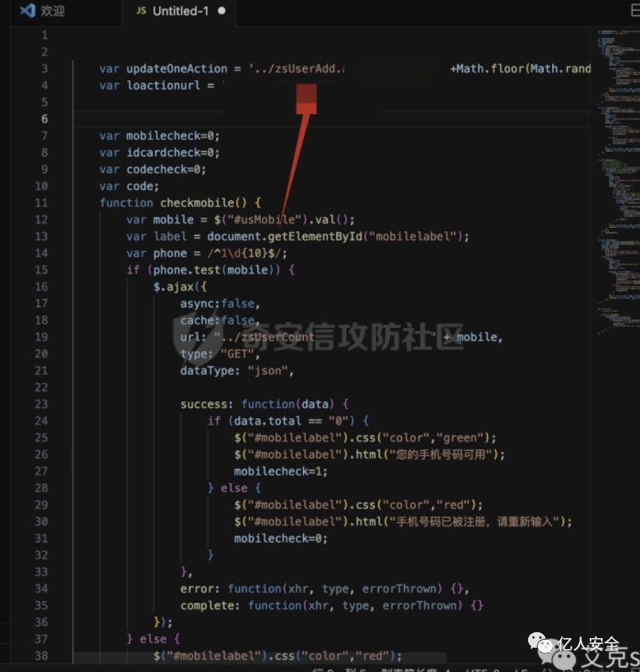Select the Untitled-1 editor tab
The width and height of the screenshot is (640, 672).
[x=179, y=11]
